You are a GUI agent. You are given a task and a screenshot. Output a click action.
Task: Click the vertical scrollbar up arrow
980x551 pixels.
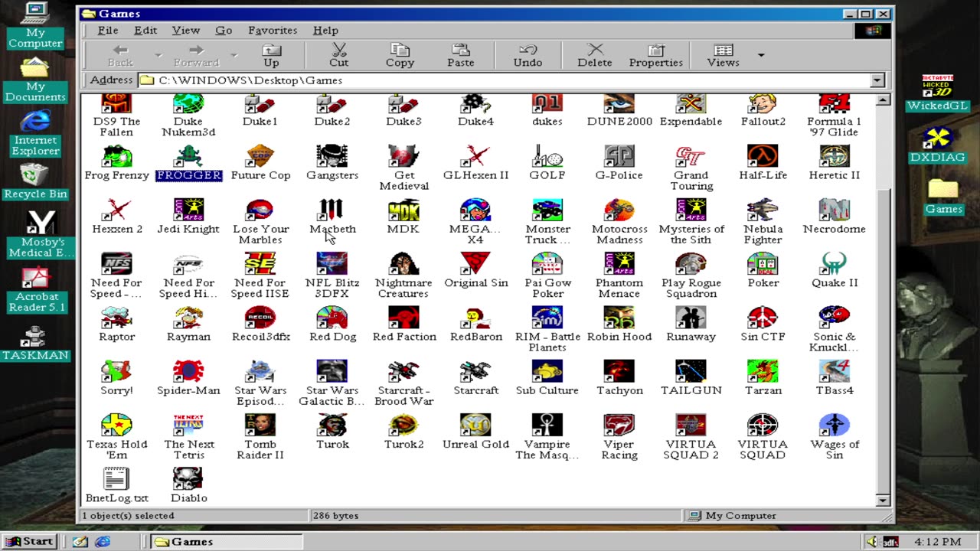(x=883, y=100)
